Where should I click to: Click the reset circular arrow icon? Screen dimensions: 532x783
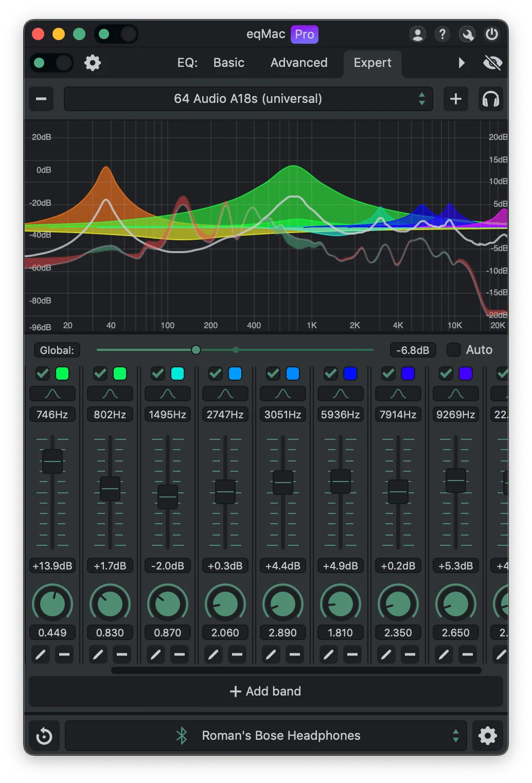pos(44,736)
